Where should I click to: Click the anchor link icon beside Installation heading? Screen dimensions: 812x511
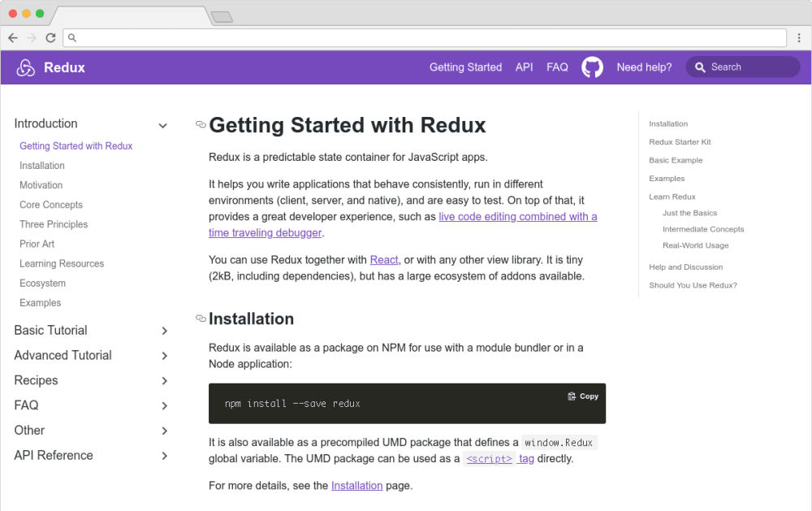pos(201,318)
